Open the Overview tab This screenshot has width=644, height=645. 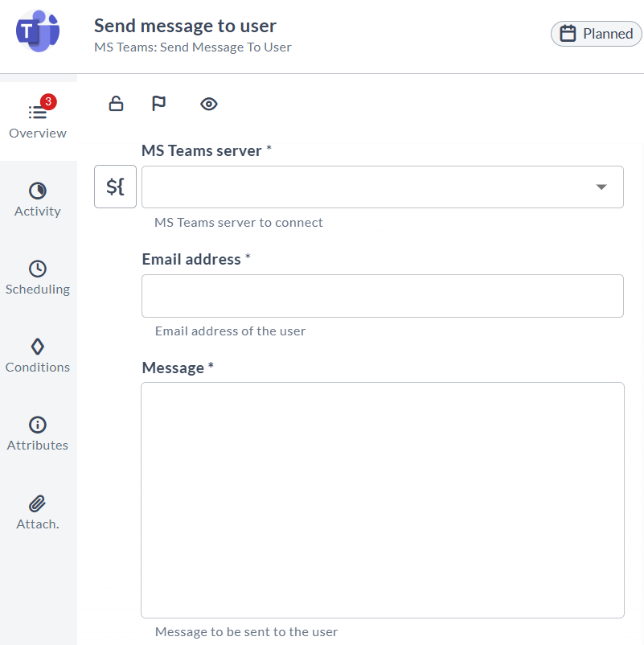tap(38, 121)
